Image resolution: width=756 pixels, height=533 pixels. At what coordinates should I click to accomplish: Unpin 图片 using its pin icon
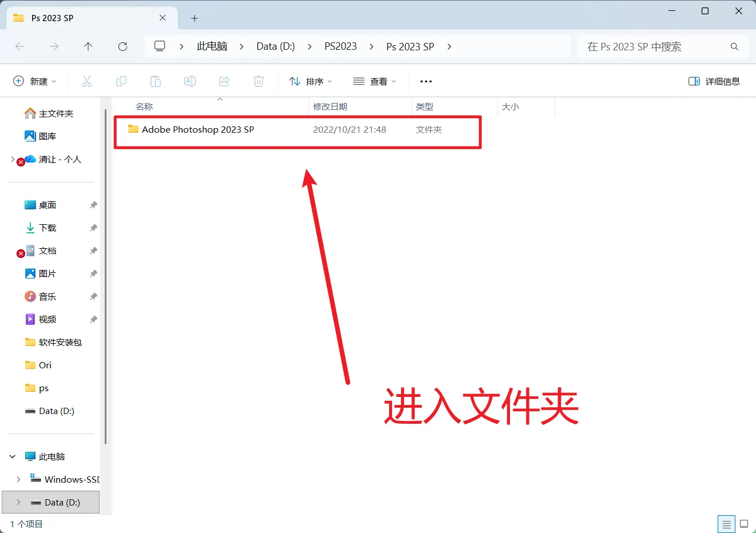tap(93, 273)
